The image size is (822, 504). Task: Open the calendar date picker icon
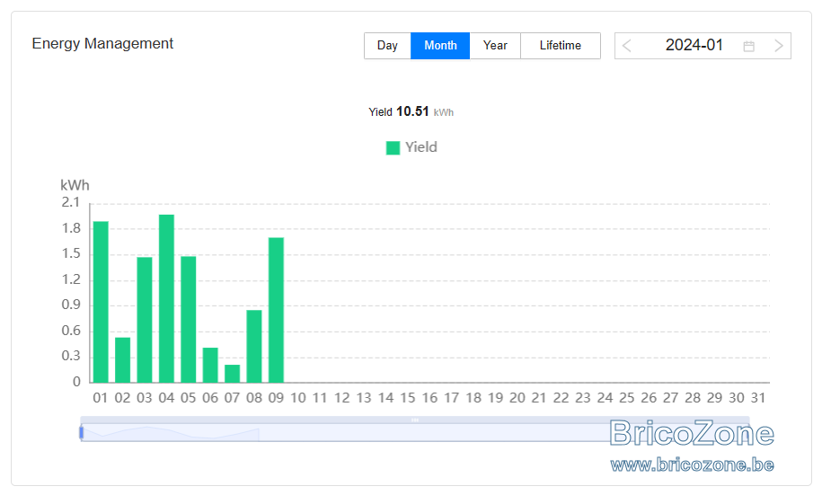click(748, 46)
